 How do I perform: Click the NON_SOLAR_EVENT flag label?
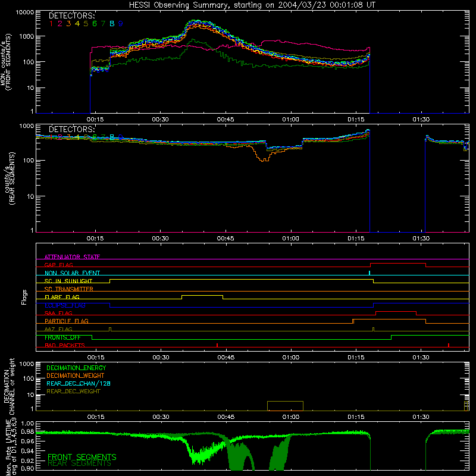pos(72,273)
